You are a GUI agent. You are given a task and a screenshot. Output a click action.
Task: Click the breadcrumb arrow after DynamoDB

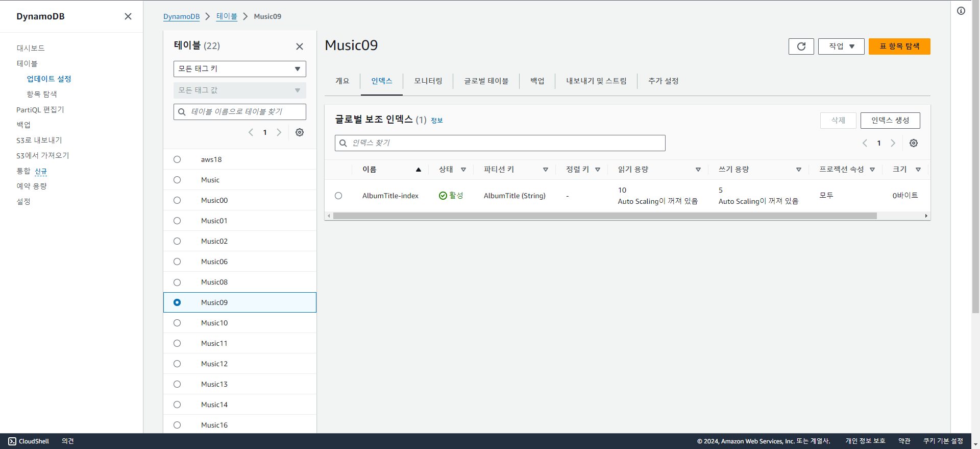(x=208, y=16)
